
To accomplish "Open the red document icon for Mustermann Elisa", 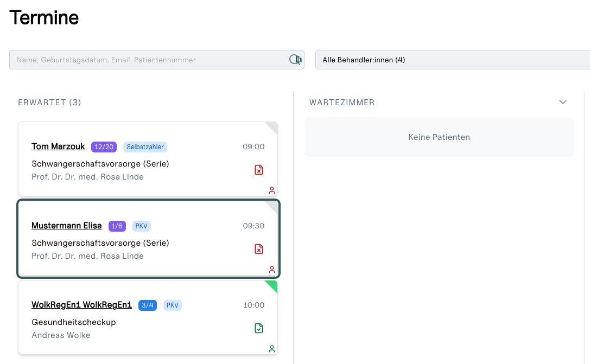I will coord(259,250).
